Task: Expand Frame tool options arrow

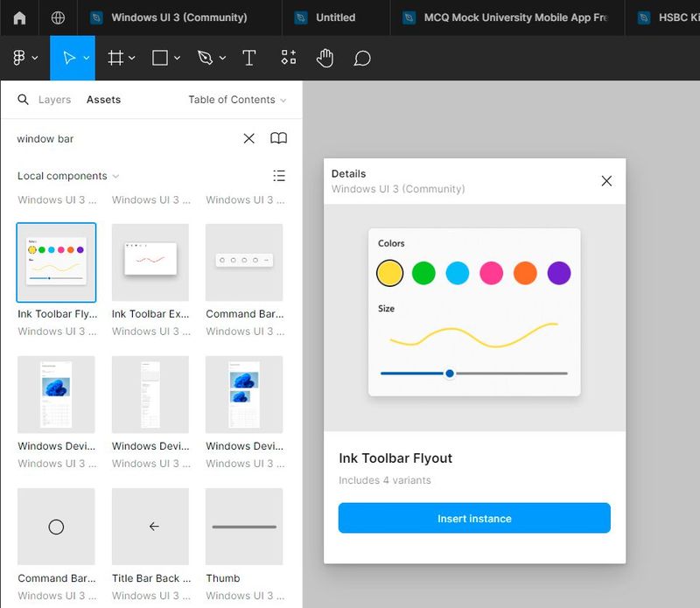Action: coord(132,58)
